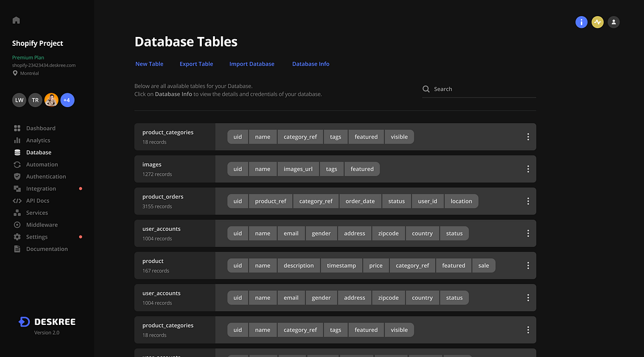Image resolution: width=644 pixels, height=357 pixels.
Task: Click the New Table link
Action: pyautogui.click(x=149, y=64)
